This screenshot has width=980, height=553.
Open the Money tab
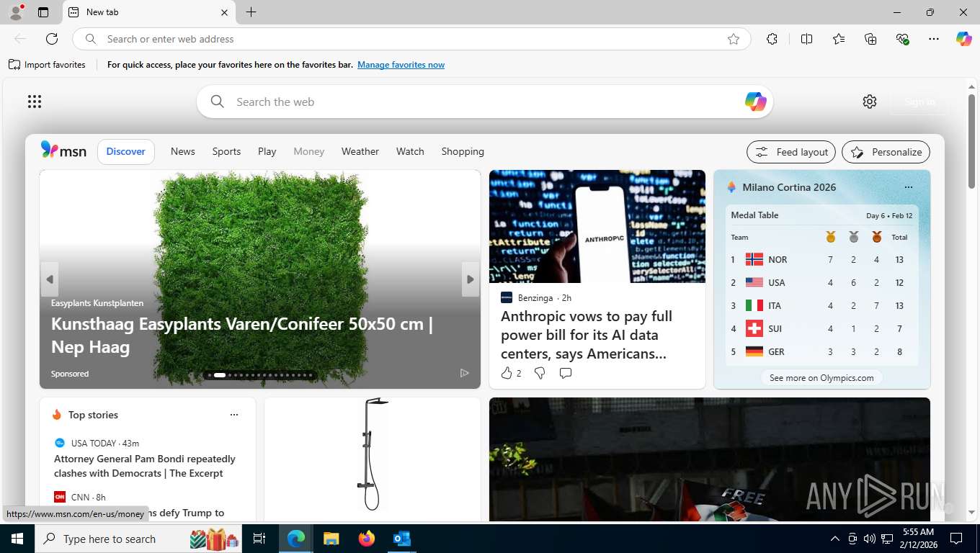[x=308, y=151]
